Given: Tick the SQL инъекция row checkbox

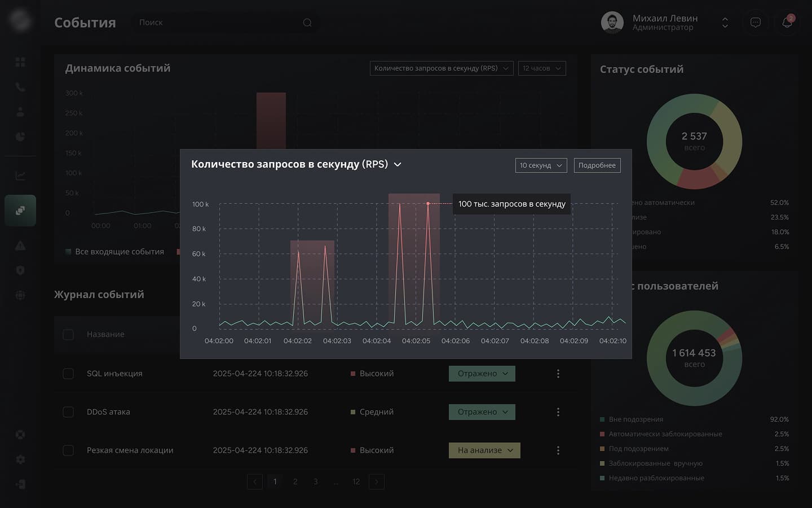Looking at the screenshot, I should coord(68,374).
